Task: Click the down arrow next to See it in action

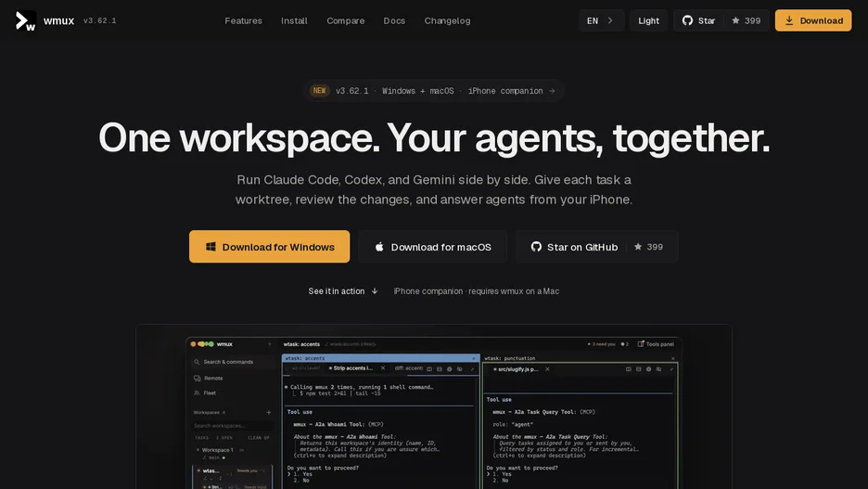Action: [x=375, y=290]
